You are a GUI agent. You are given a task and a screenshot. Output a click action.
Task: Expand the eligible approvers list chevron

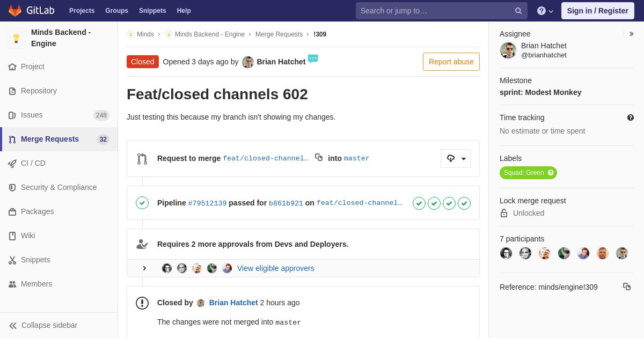point(144,268)
